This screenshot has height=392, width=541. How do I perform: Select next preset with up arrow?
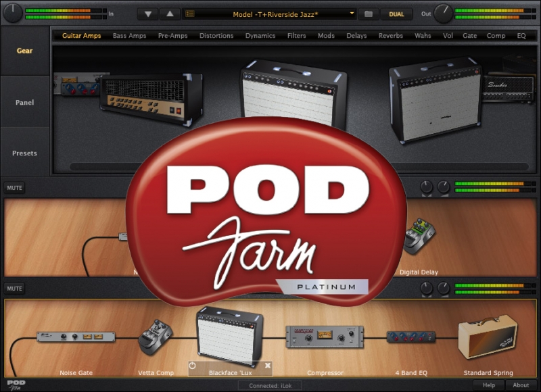pos(170,14)
